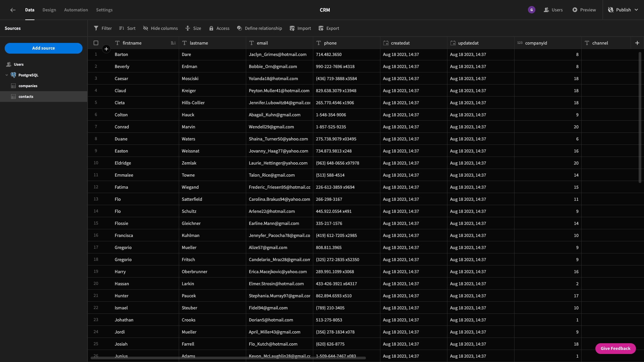The height and width of the screenshot is (362, 644).
Task: Click the sort indicator icon in the firstname header
Action: 173,43
